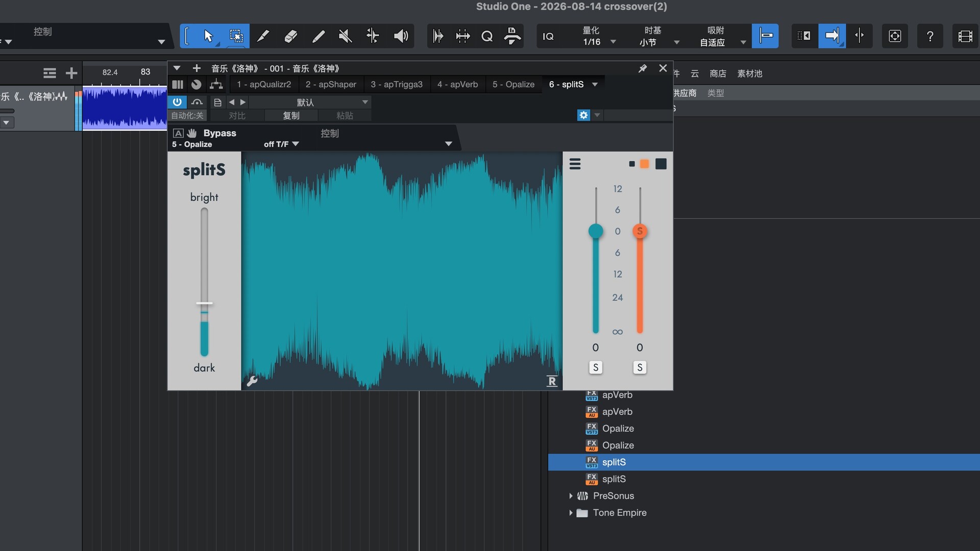Open the question mark help icon
Image resolution: width=980 pixels, height=551 pixels.
click(x=930, y=36)
